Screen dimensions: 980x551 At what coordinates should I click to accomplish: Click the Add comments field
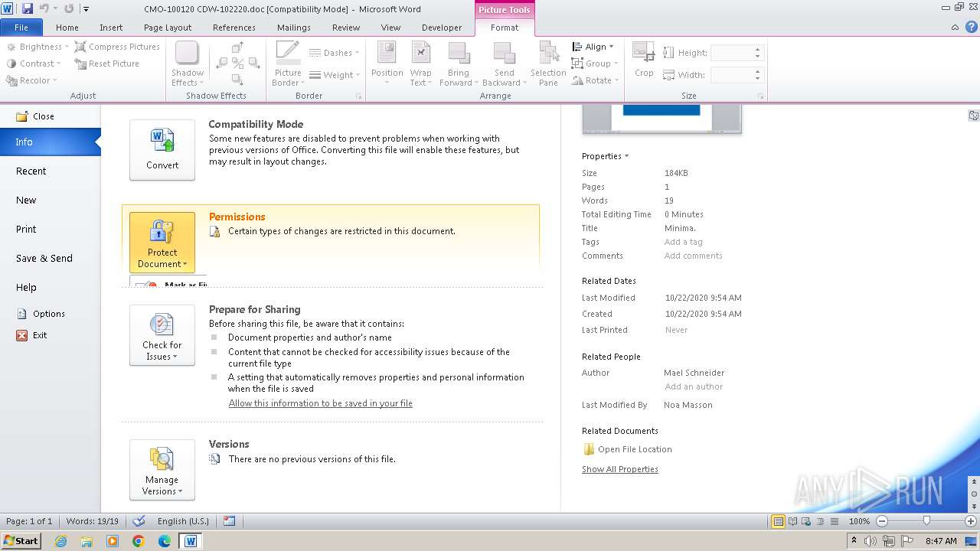693,256
